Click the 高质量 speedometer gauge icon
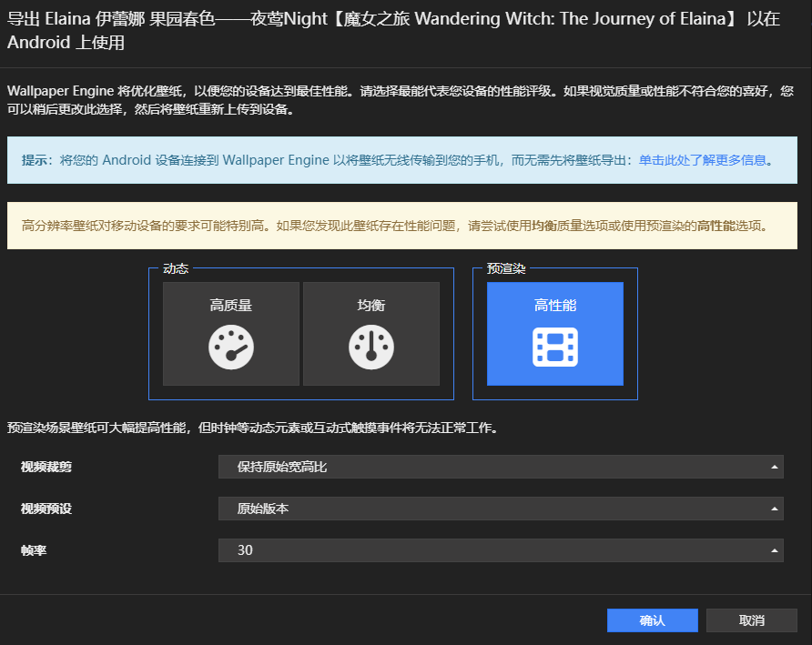Image resolution: width=812 pixels, height=645 pixels. [x=231, y=348]
